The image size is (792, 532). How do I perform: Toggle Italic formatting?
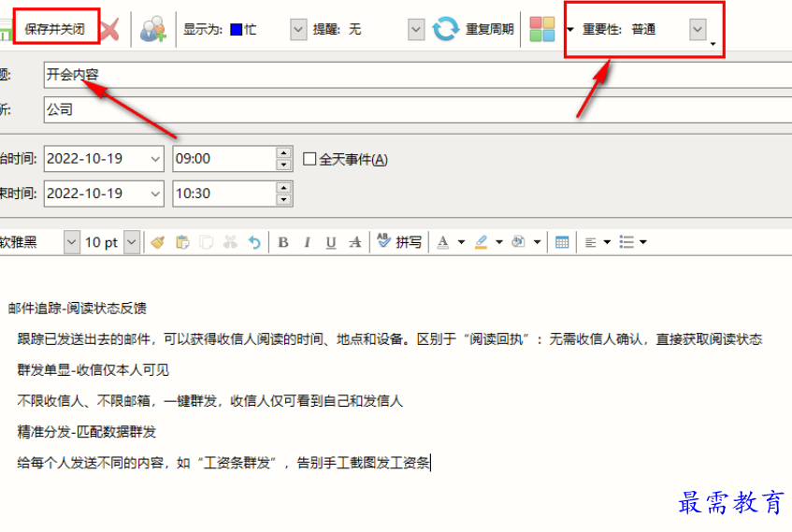click(307, 242)
